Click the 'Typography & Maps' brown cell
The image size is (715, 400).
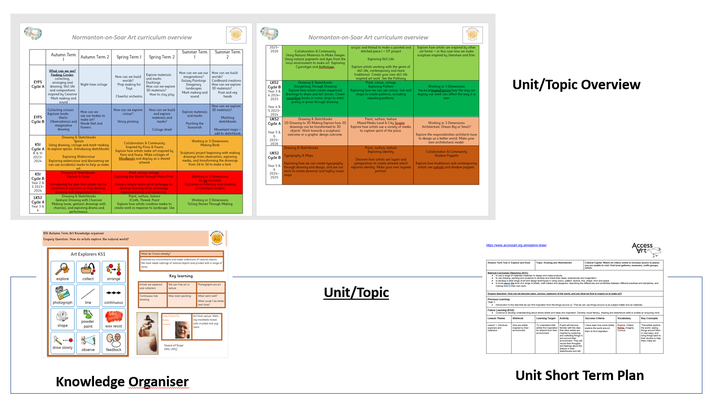tap(315, 165)
